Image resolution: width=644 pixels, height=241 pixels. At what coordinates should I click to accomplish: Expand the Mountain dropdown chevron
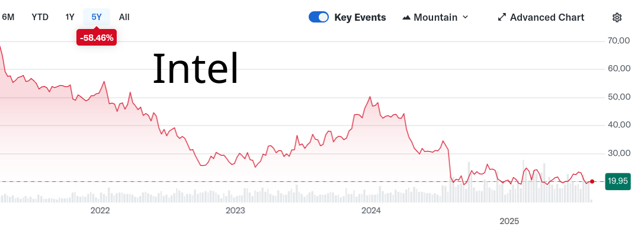click(x=465, y=17)
